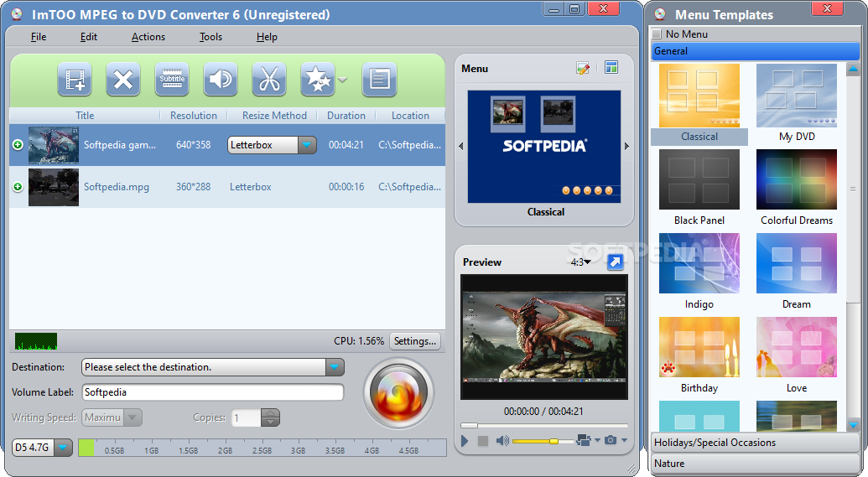Open the File menu

pos(39,37)
